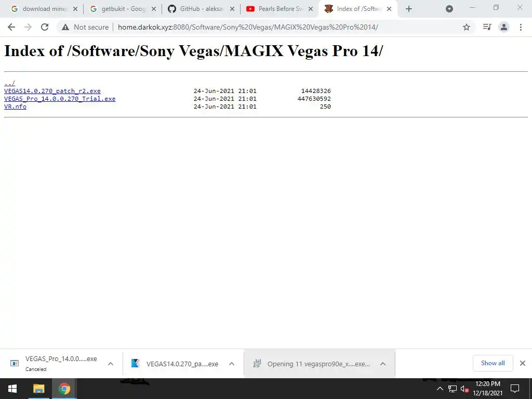Expand options for canceled VEGAS_Pro download

(110, 364)
